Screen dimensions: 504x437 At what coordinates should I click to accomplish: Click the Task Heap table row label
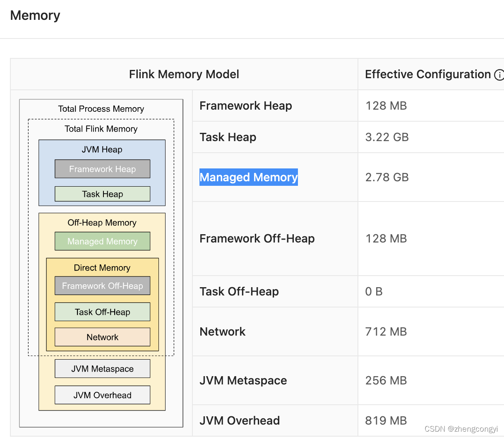click(228, 137)
